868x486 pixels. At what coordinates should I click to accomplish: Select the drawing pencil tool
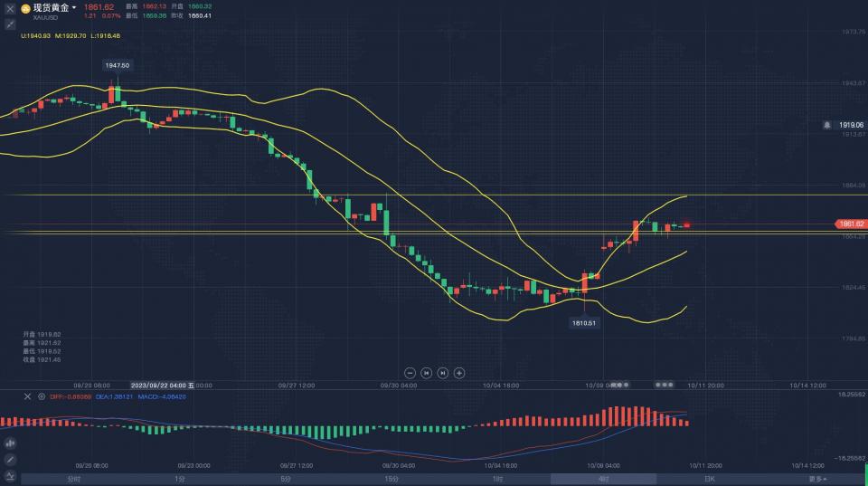[10, 460]
